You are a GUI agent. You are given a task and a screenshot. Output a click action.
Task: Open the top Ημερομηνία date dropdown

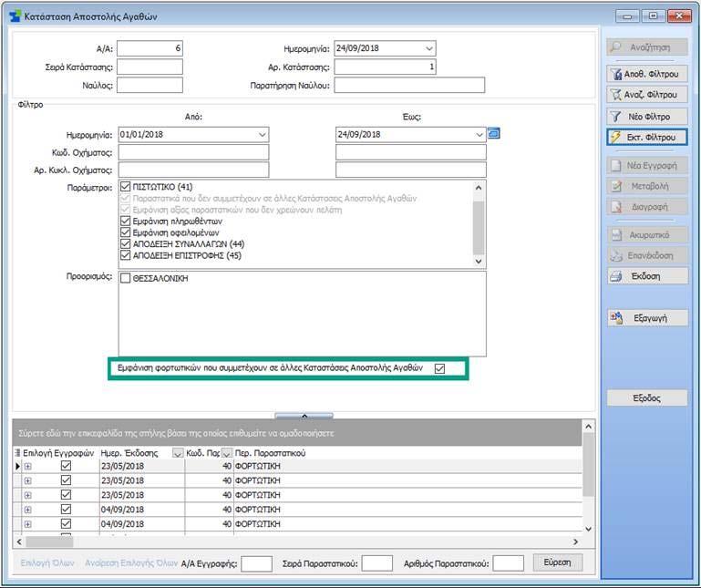(428, 48)
